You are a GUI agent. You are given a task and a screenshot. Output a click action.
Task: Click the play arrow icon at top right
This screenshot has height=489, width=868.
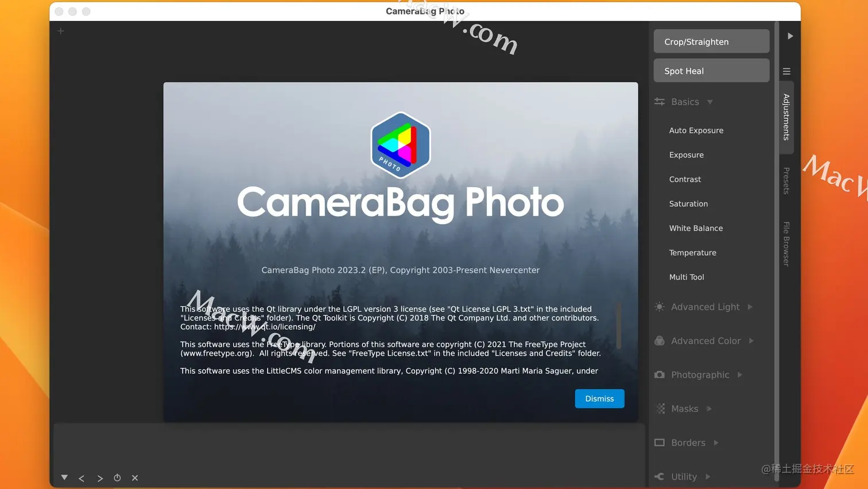[x=790, y=36]
